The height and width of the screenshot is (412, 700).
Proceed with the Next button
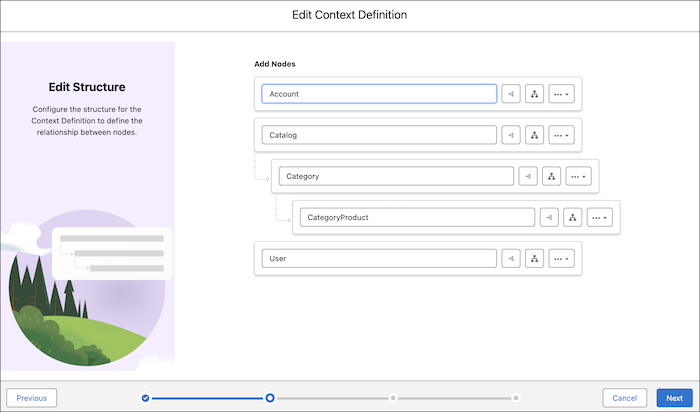coord(675,398)
